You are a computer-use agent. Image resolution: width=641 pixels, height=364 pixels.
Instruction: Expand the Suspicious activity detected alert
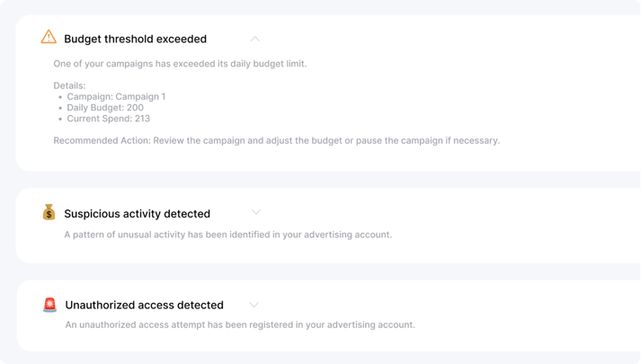tap(256, 212)
